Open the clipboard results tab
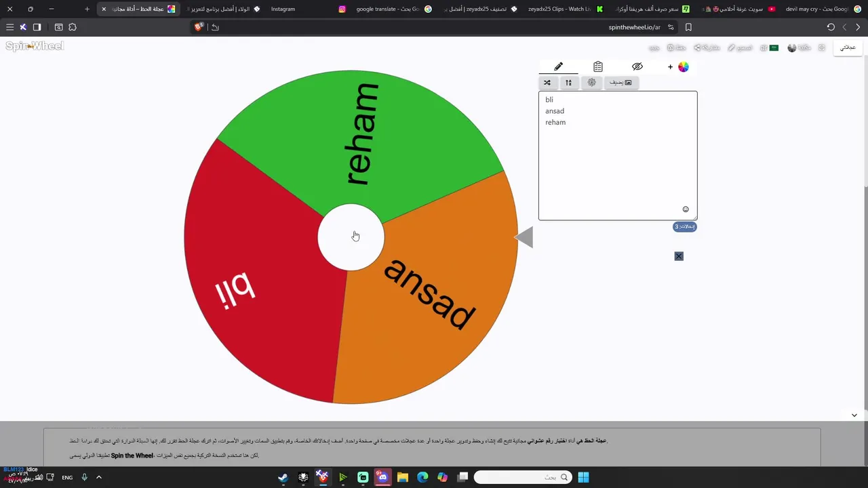 (597, 66)
